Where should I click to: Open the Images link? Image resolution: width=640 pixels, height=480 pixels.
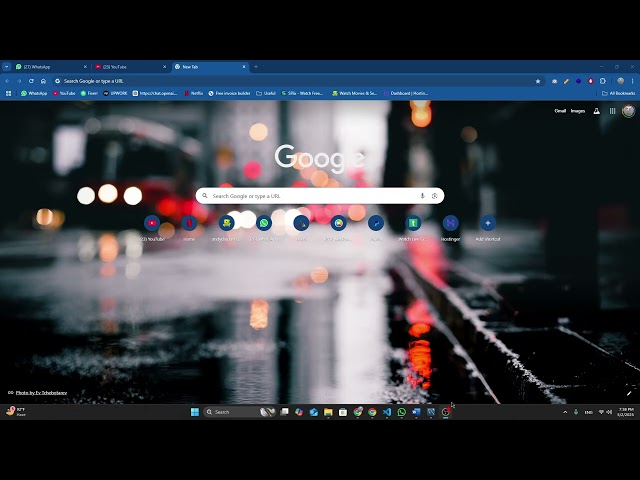pyautogui.click(x=578, y=111)
